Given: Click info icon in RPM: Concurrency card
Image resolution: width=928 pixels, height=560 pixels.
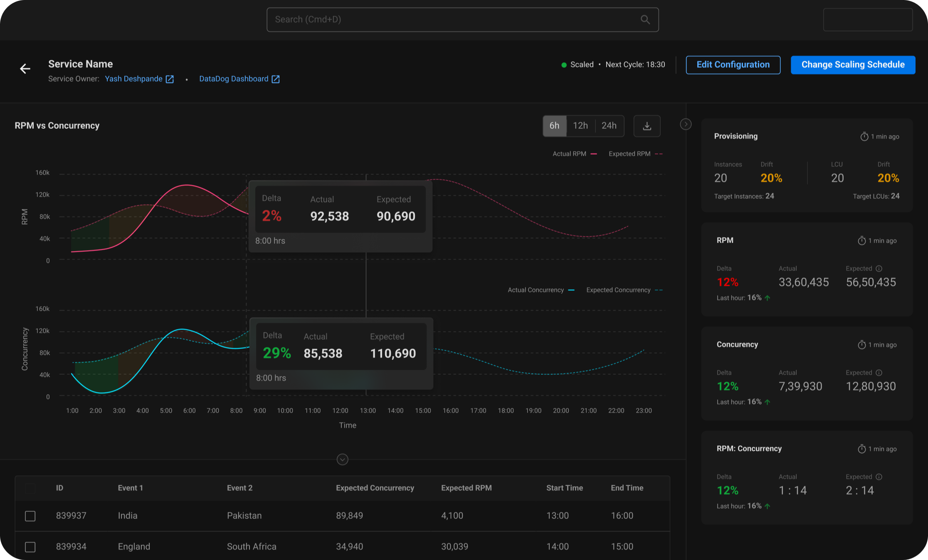Looking at the screenshot, I should pos(879,477).
